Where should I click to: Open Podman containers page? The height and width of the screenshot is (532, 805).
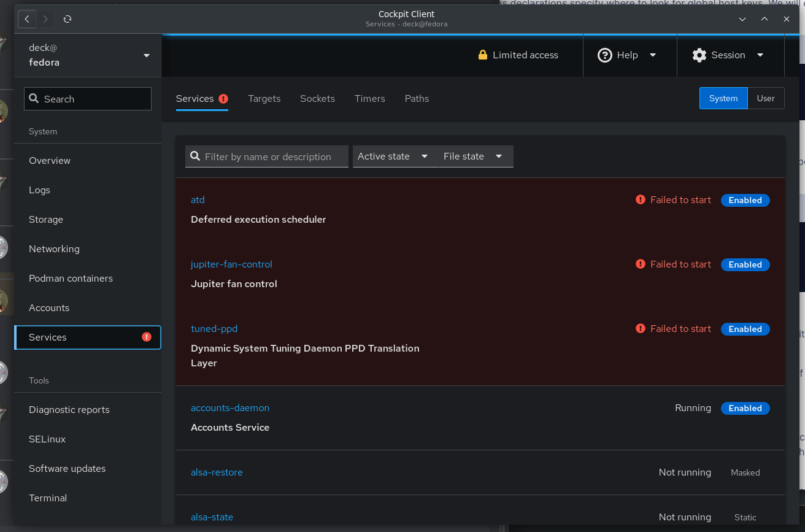88,279
